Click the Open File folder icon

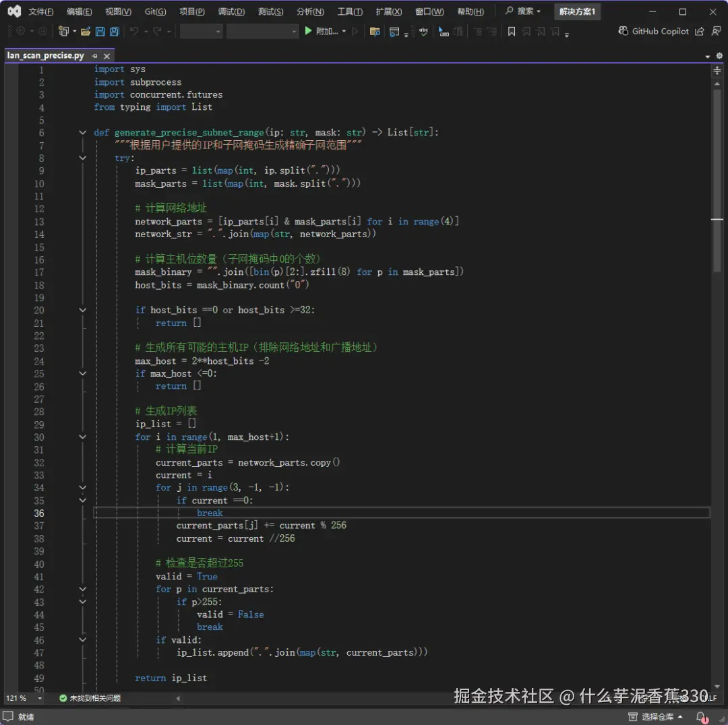(86, 31)
